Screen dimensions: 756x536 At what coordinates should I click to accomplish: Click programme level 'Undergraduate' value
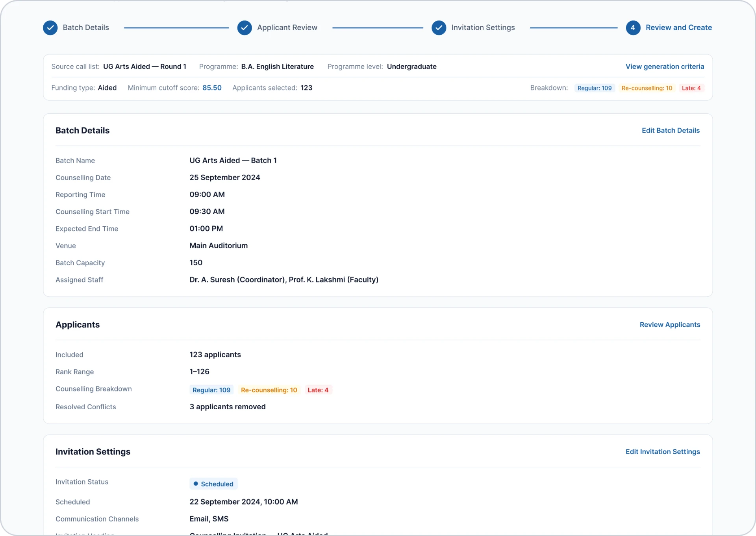coord(412,67)
